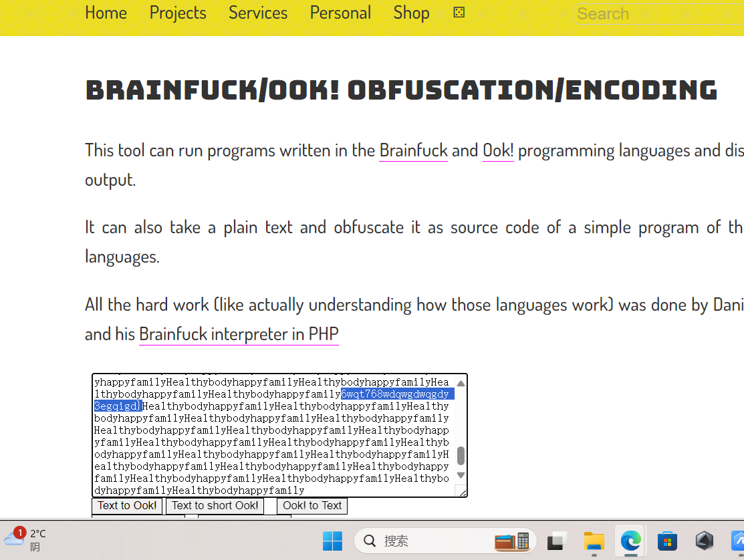This screenshot has height=560, width=744.
Task: Switch to Microsoft Edge in taskbar
Action: 630,541
